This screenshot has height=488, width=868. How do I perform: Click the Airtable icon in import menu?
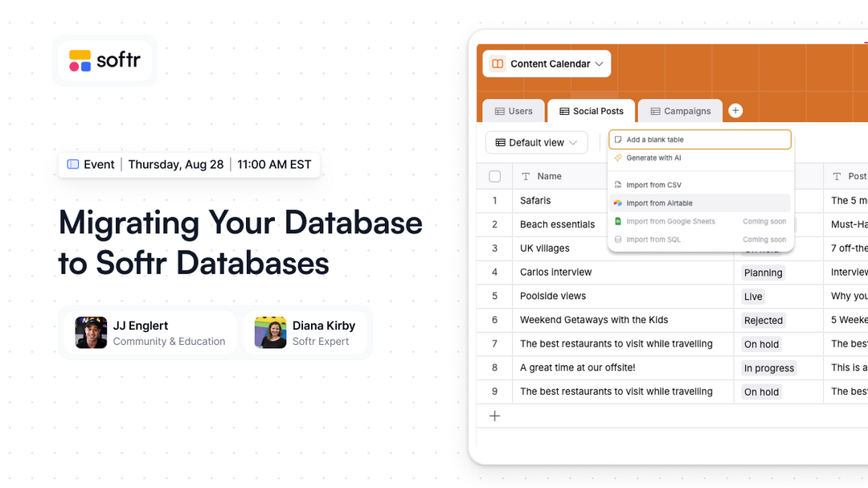click(x=617, y=203)
